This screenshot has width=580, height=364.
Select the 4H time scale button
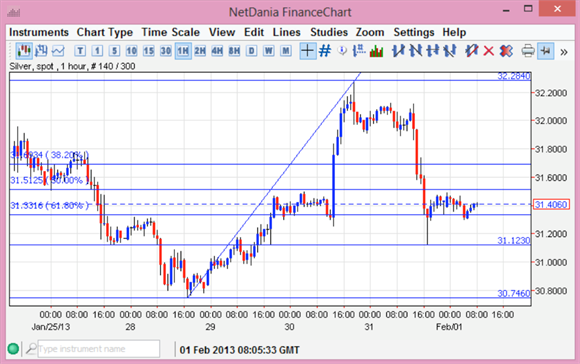tap(217, 51)
